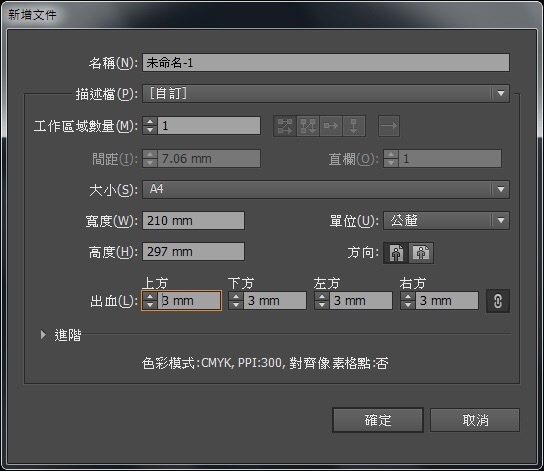Open the 描述檔 profile dropdown
Viewport: 545px width, 472px height.
coord(326,93)
